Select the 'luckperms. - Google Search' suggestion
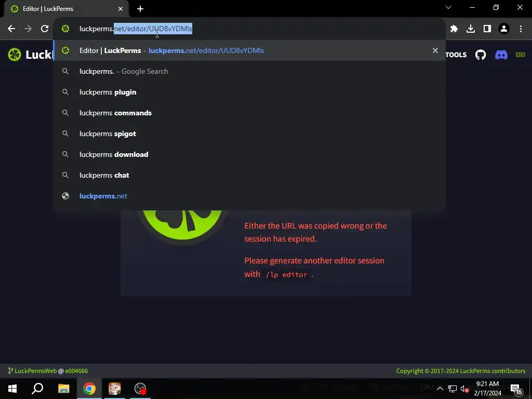532x399 pixels. pos(249,71)
